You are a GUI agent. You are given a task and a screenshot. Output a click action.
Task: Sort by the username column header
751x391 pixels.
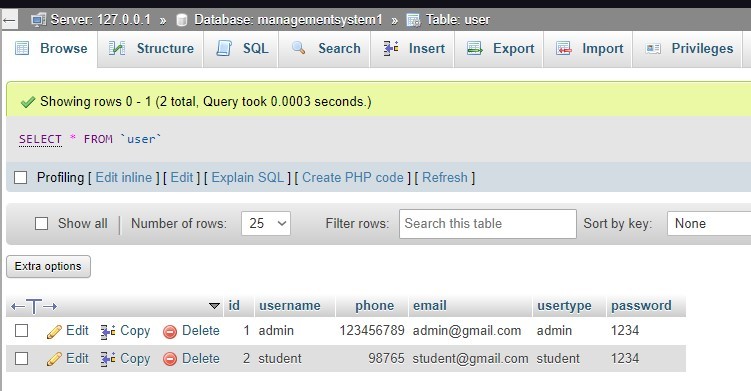290,306
